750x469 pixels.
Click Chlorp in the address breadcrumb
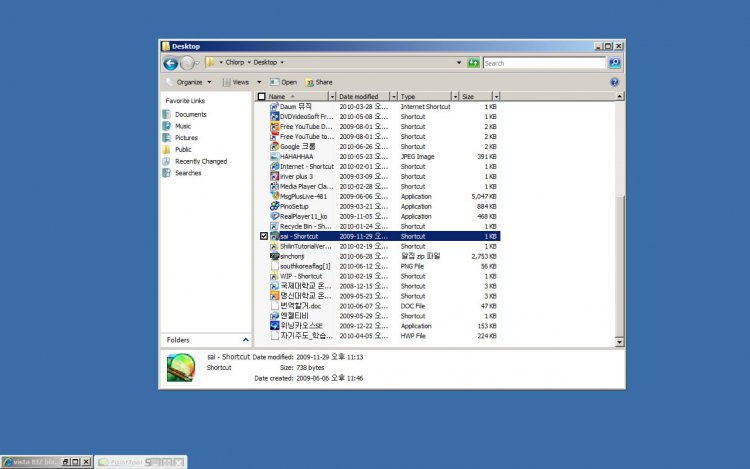point(234,62)
